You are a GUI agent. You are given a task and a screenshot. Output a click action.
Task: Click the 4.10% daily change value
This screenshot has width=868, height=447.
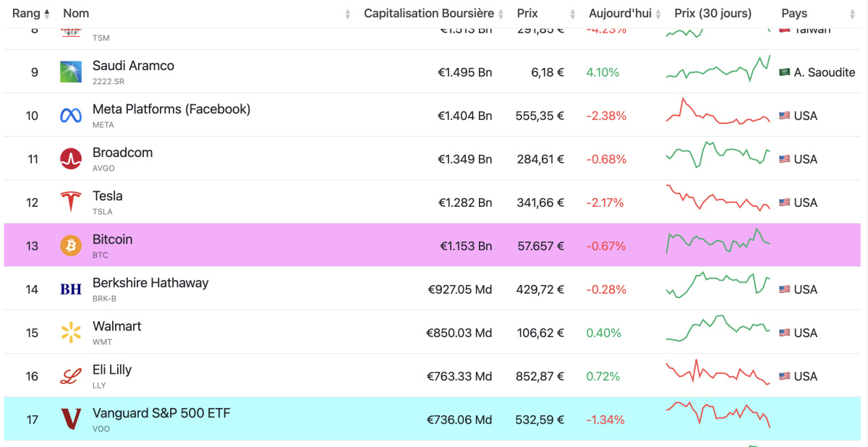coord(603,72)
